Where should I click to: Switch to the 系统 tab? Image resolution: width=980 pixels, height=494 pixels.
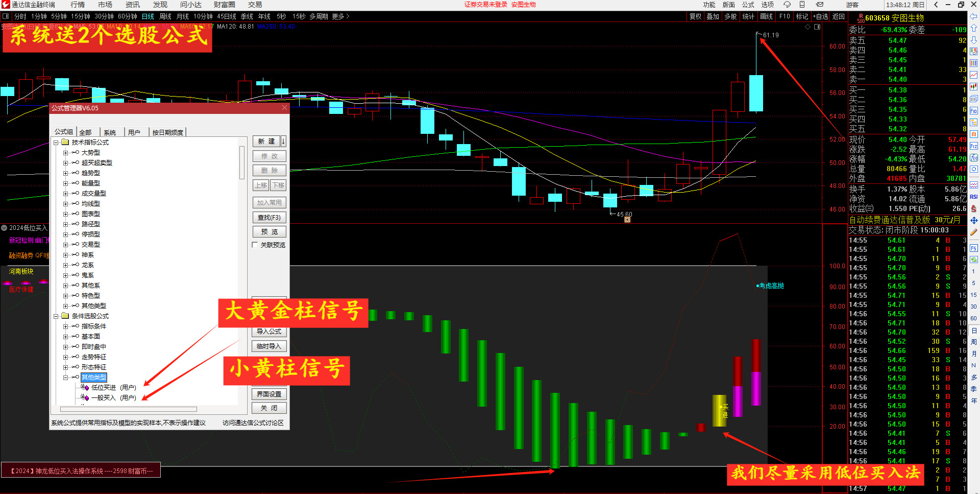tap(110, 132)
